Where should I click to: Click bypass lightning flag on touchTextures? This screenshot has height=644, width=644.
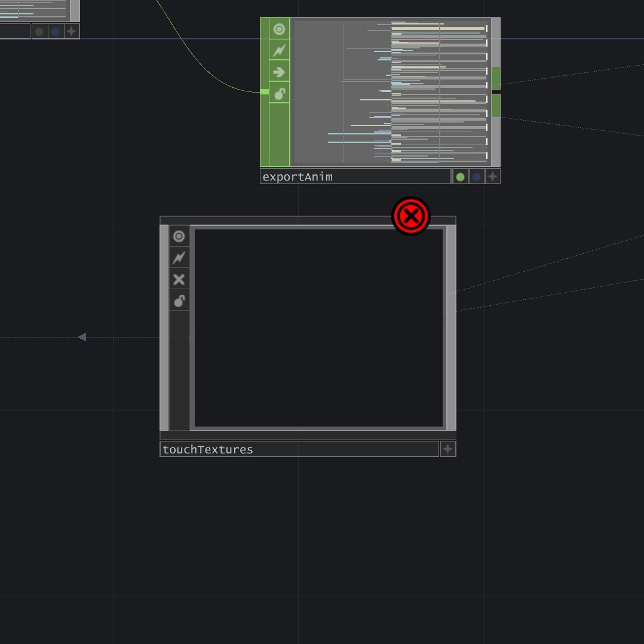click(179, 257)
